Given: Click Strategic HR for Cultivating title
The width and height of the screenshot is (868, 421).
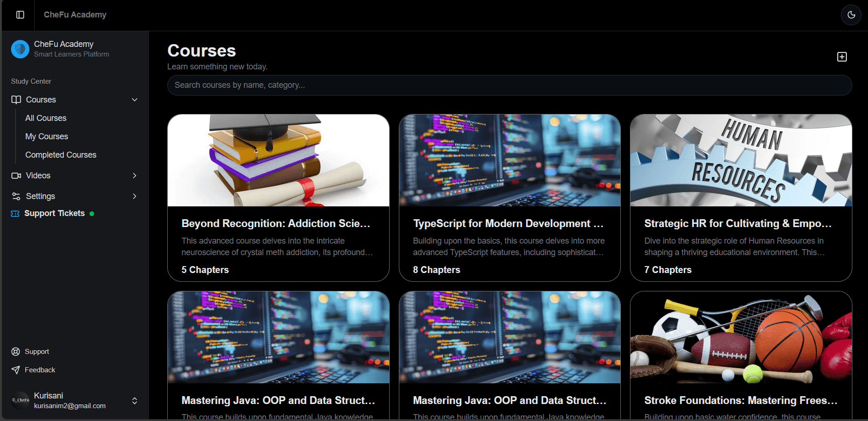Looking at the screenshot, I should [x=738, y=223].
